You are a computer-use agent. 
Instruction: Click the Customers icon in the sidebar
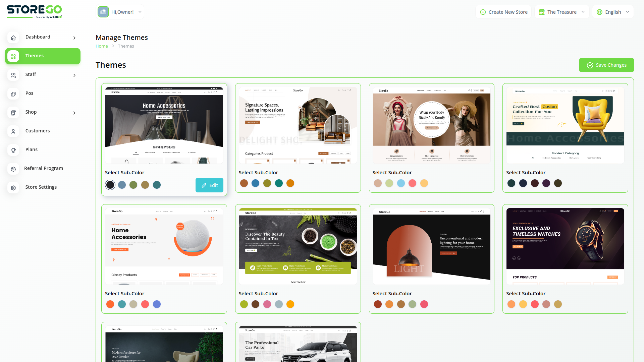click(13, 131)
